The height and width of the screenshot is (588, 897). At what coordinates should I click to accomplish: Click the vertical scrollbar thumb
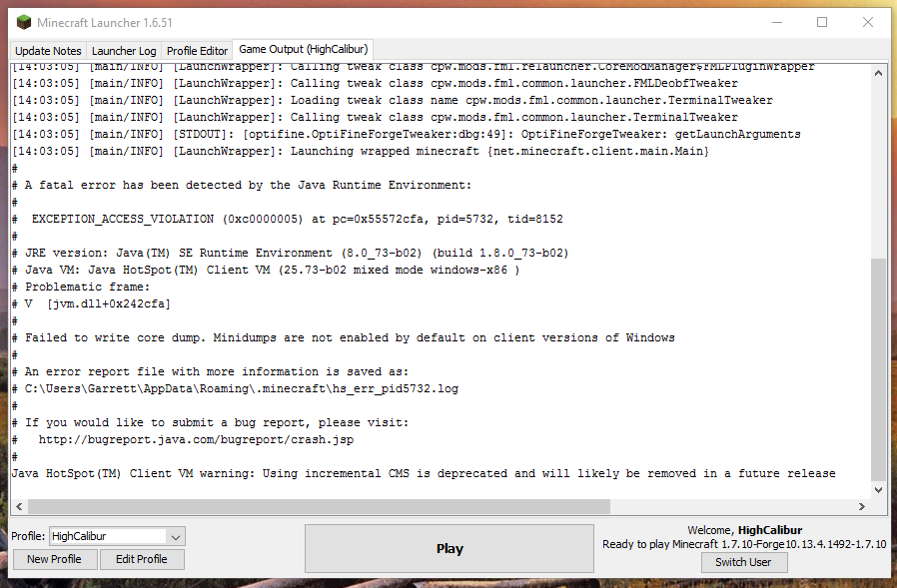[878, 369]
